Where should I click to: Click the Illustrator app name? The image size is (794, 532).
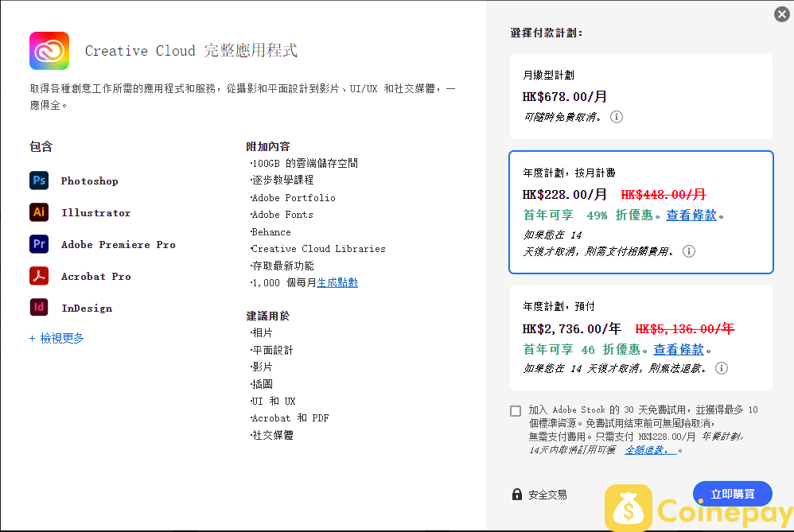click(95, 212)
